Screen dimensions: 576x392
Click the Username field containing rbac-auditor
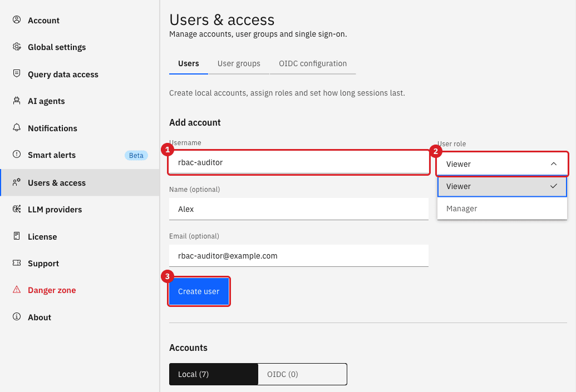click(x=299, y=162)
